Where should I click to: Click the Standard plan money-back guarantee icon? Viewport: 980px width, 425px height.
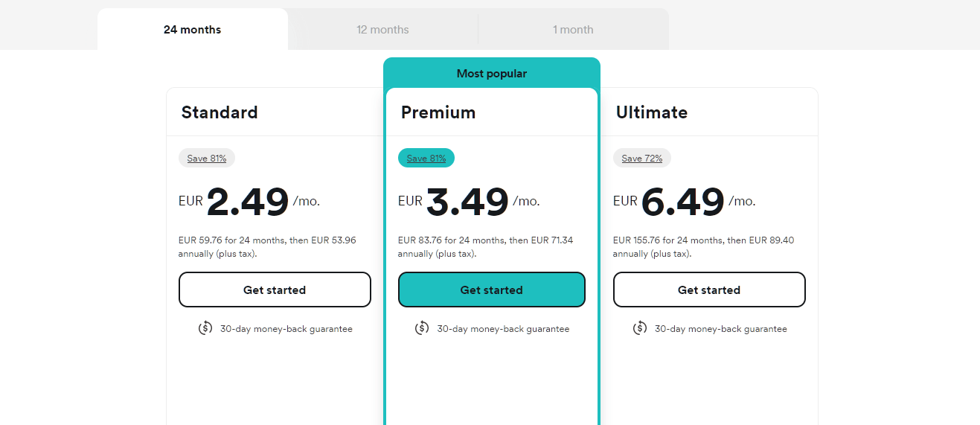pos(205,328)
